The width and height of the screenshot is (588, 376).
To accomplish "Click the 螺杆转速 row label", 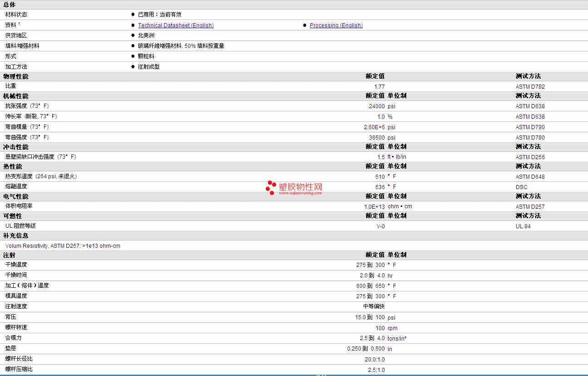I will [x=16, y=327].
